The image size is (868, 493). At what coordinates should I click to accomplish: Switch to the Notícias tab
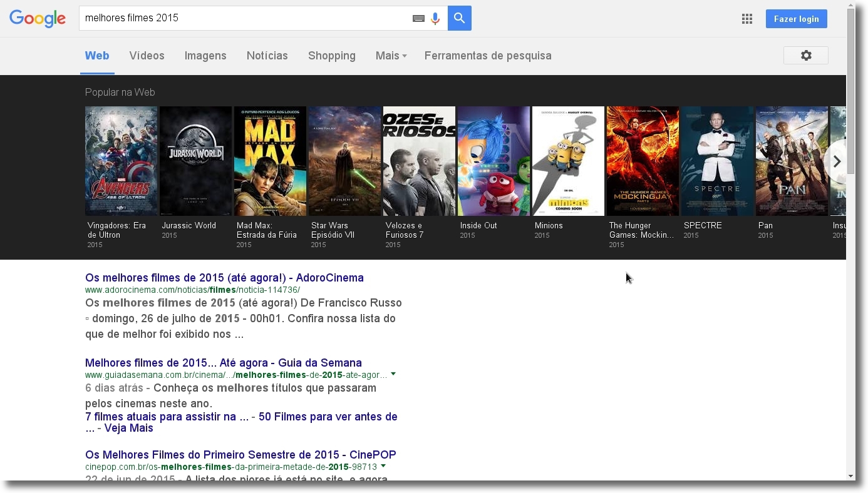267,56
